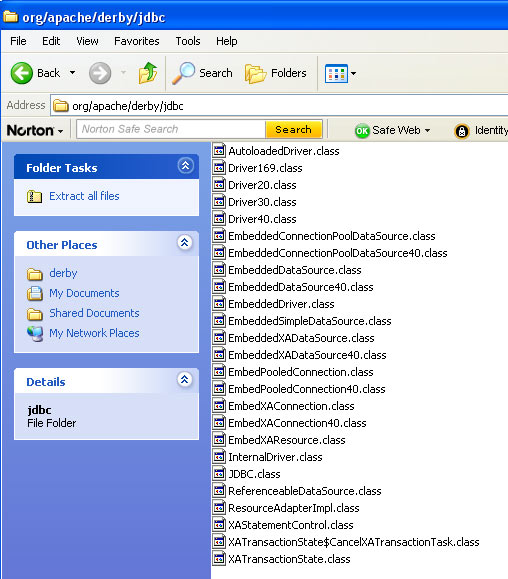Click the ResourceAdapterImpl.class file icon
The image size is (508, 579).
(x=219, y=507)
